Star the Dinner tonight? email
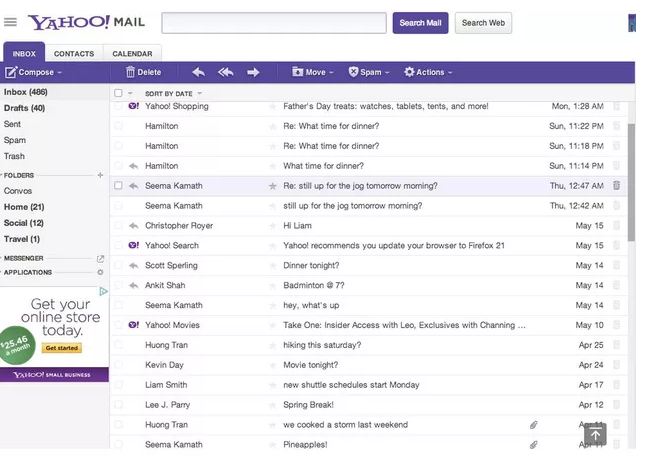The image size is (647, 467). pos(272,266)
